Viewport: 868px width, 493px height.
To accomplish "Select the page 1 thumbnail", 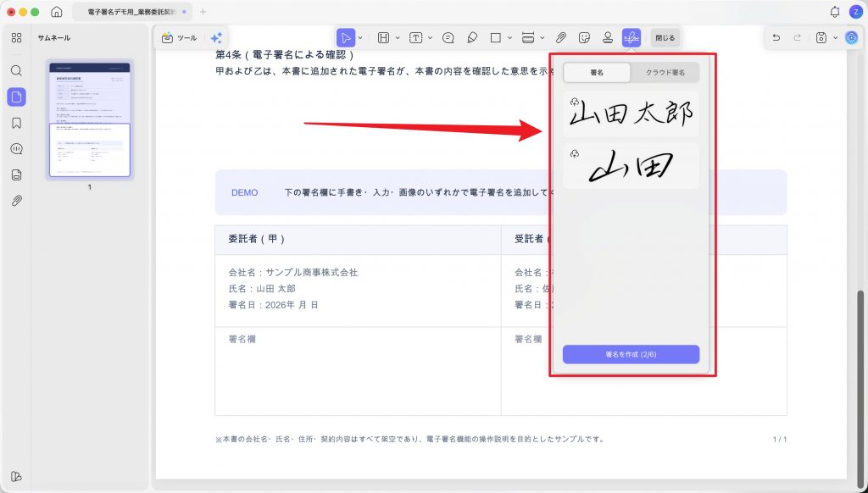I will coord(90,119).
